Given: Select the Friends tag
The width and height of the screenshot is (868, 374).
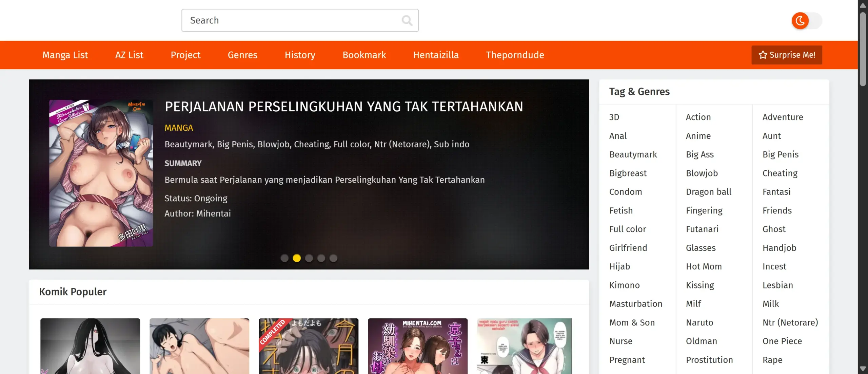Looking at the screenshot, I should pyautogui.click(x=777, y=210).
